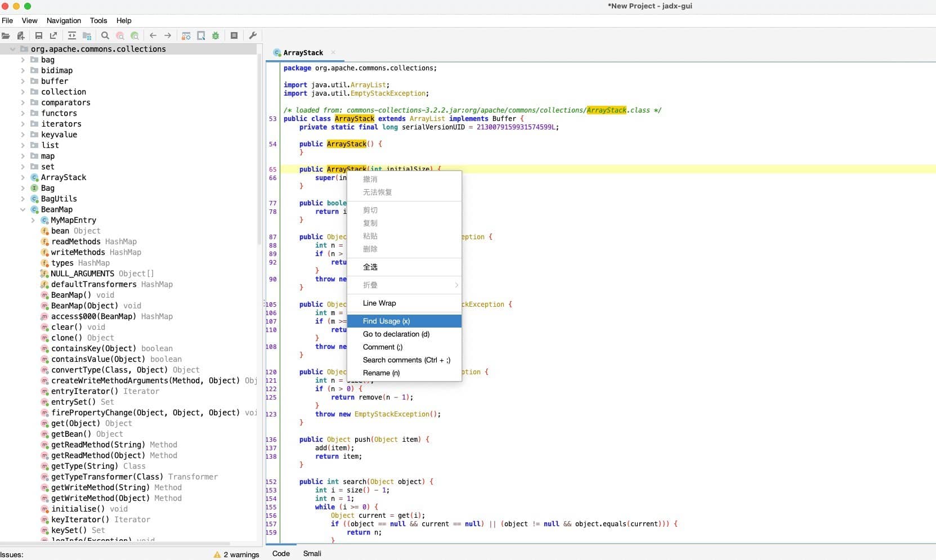Open the Navigation menu
936x560 pixels.
[x=64, y=20]
